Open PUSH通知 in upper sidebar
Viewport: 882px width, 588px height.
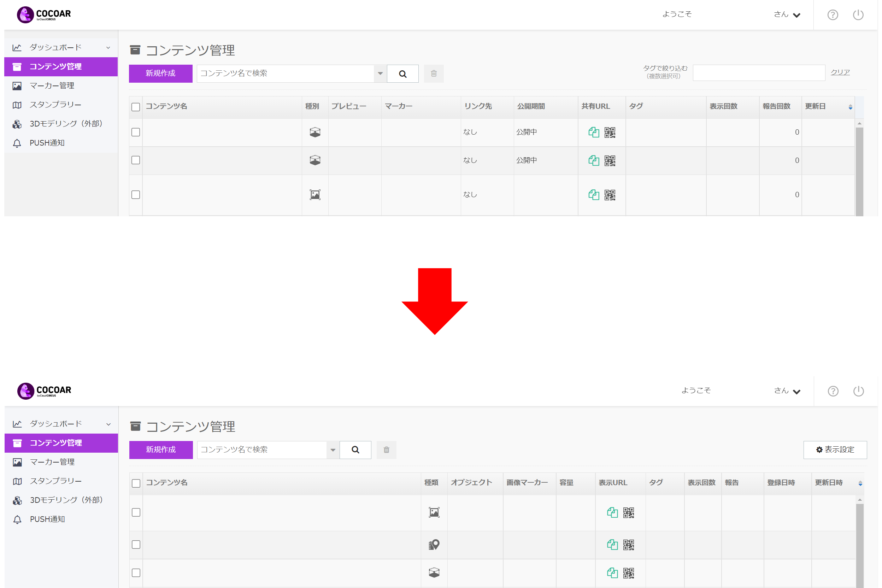pyautogui.click(x=61, y=143)
